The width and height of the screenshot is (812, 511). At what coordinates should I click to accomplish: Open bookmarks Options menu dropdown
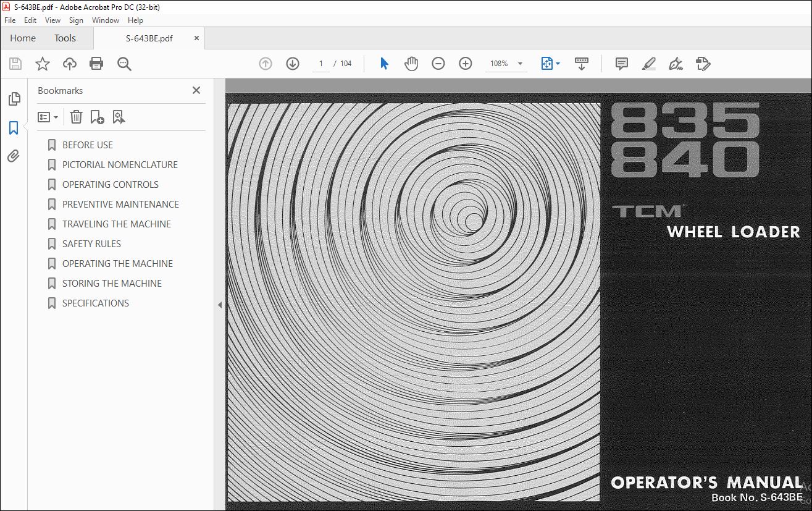click(48, 117)
